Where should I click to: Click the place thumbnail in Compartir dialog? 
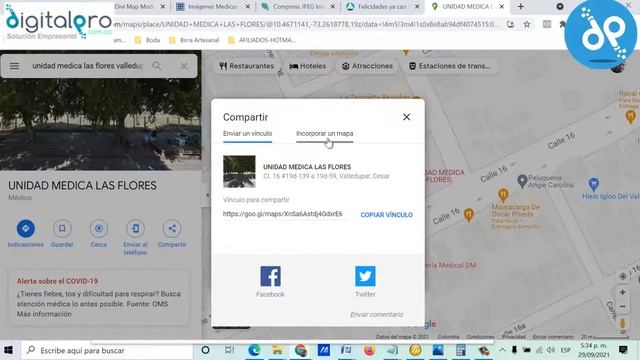coord(239,171)
